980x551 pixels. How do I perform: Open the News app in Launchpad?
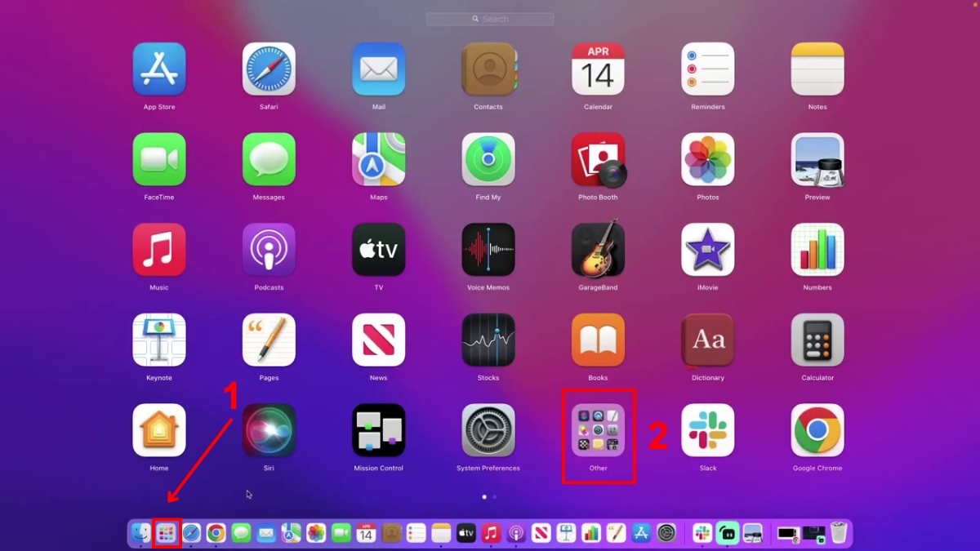tap(379, 340)
